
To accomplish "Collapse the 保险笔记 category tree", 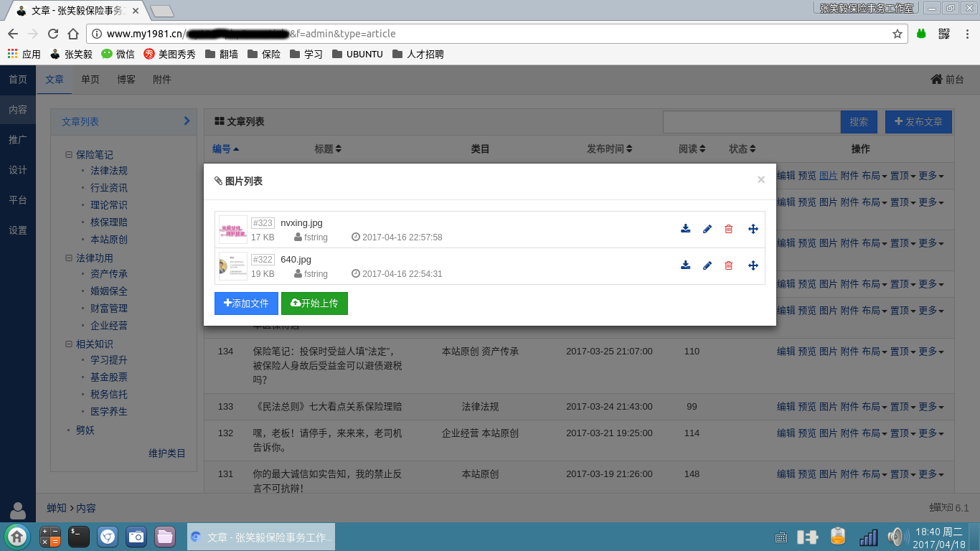I will [69, 154].
